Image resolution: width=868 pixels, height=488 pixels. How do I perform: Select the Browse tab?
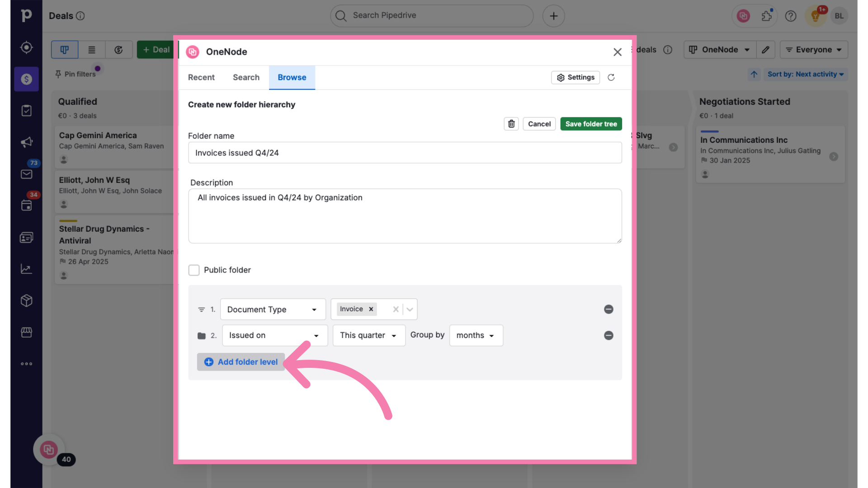(292, 78)
